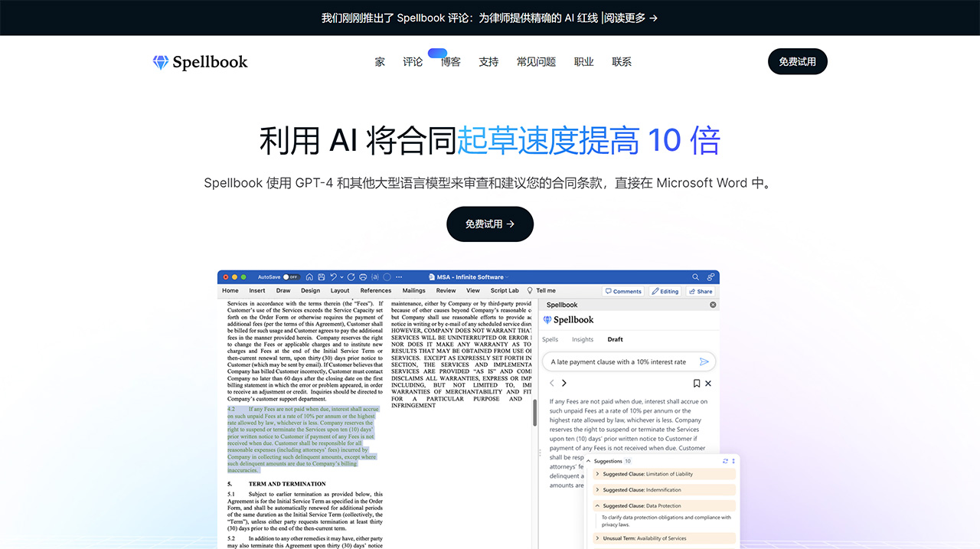The height and width of the screenshot is (549, 980).
Task: Collapse the Suggestions list
Action: click(588, 461)
